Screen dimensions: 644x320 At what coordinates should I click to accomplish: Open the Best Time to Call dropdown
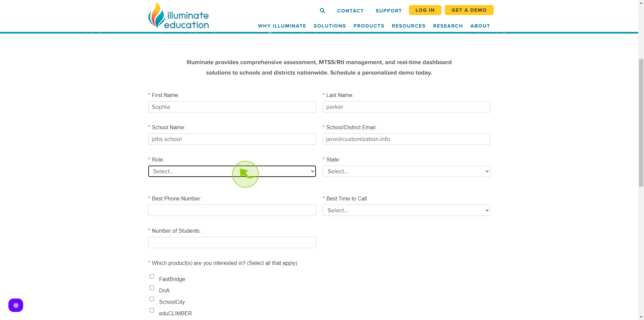pos(407,210)
